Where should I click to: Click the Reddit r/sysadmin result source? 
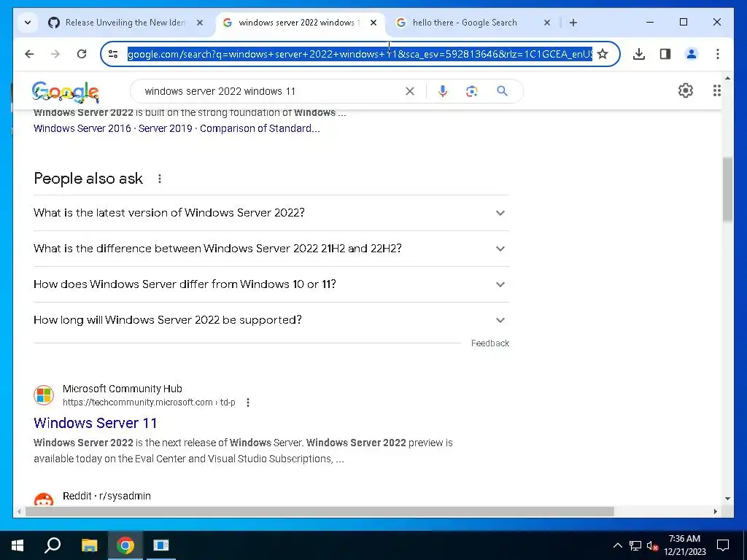[x=107, y=496]
